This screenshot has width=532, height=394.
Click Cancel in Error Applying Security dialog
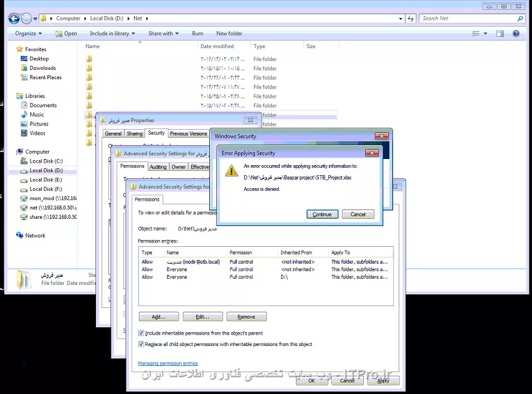click(x=358, y=214)
